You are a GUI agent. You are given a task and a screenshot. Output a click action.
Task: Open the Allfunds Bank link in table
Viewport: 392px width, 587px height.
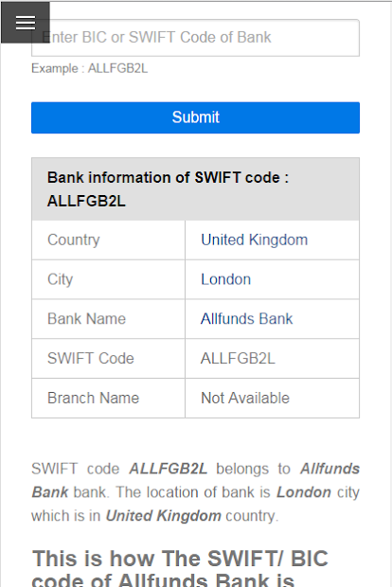[246, 319]
